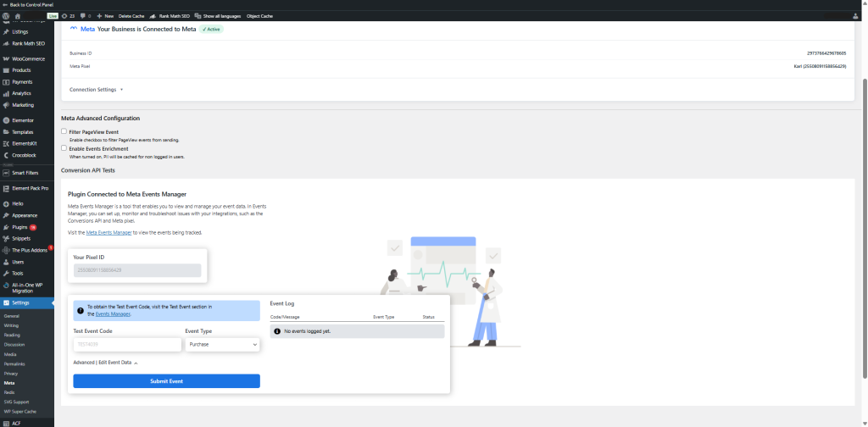Click the Live status badge
Image resolution: width=868 pixels, height=427 pixels.
coord(53,16)
